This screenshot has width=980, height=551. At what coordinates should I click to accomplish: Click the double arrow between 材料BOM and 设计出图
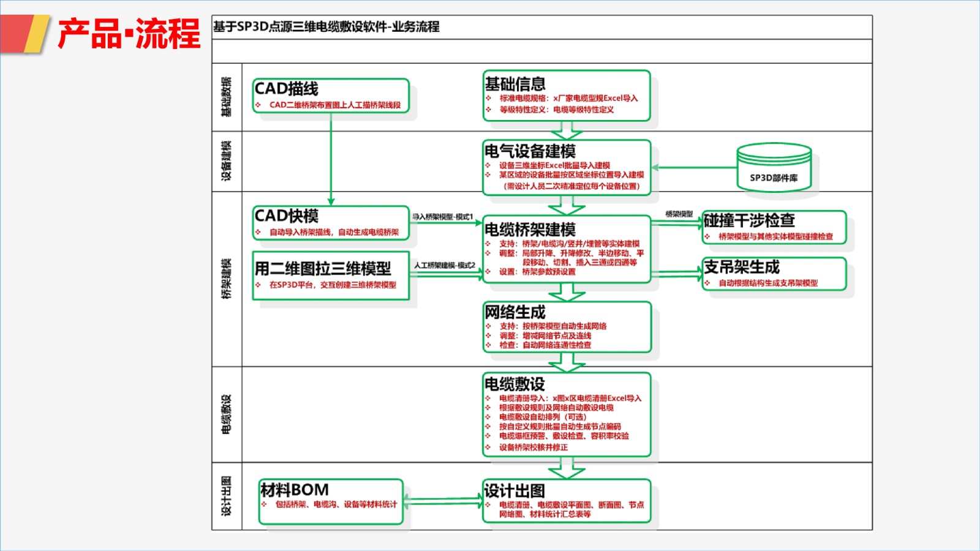pyautogui.click(x=443, y=501)
